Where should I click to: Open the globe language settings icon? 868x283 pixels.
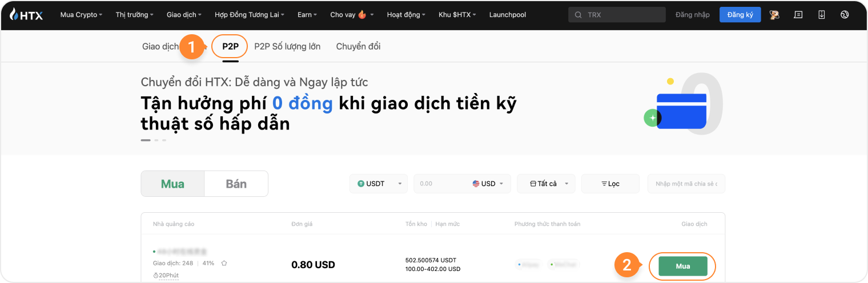coord(845,15)
